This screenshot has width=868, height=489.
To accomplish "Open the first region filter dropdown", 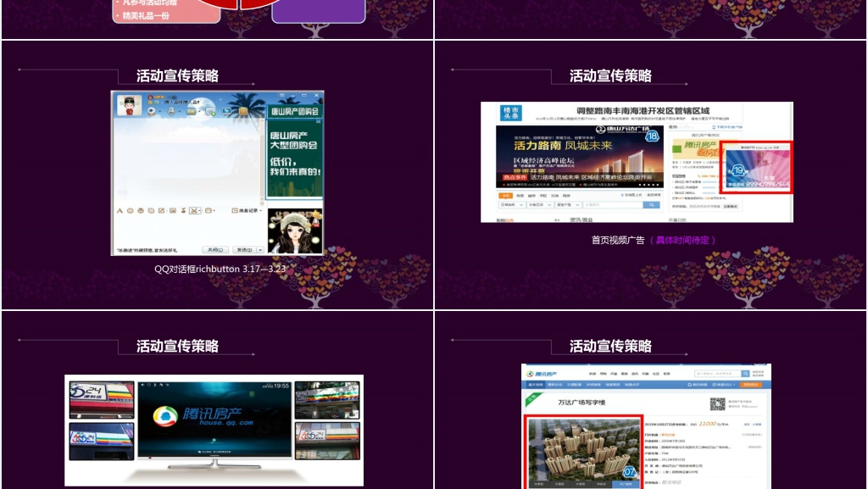I will [x=511, y=204].
